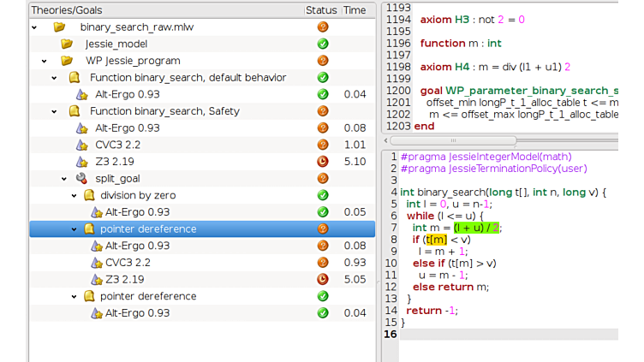This screenshot has height=362, width=644.
Task: Click the division by zero goal icon
Action: click(x=88, y=195)
